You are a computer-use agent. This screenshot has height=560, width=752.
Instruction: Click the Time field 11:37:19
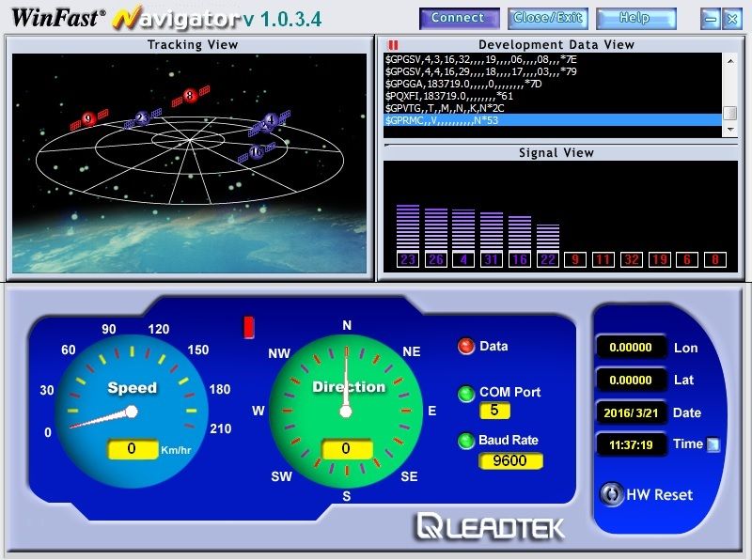point(631,445)
